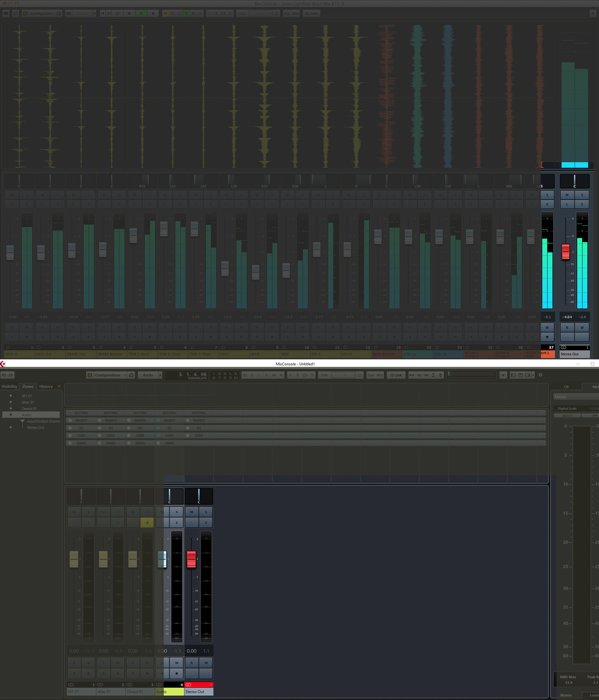Open edit settings E on M1 01 channel
599x700 pixels.
[x=89, y=523]
